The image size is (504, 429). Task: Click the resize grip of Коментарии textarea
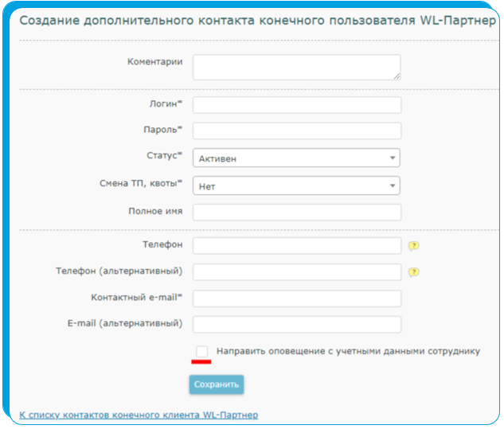pos(397,76)
